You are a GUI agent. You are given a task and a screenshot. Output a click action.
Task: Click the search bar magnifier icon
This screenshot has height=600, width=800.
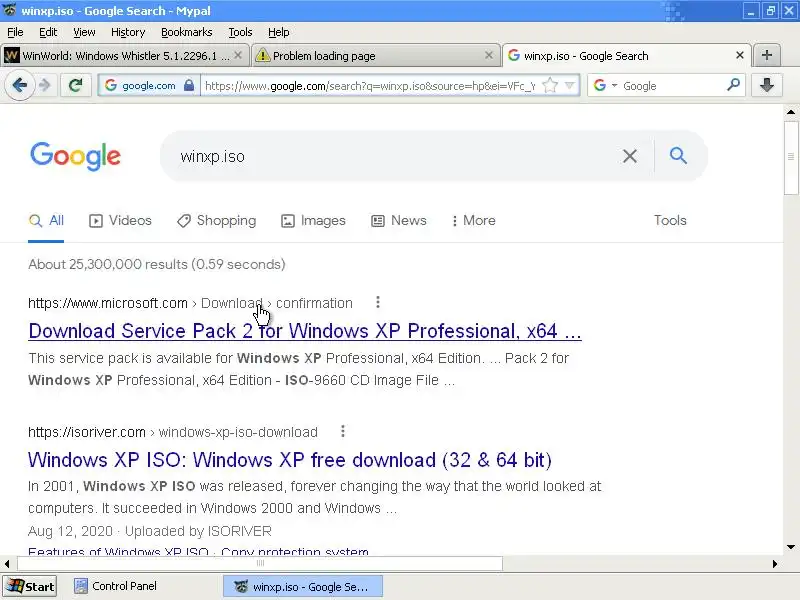click(x=733, y=85)
